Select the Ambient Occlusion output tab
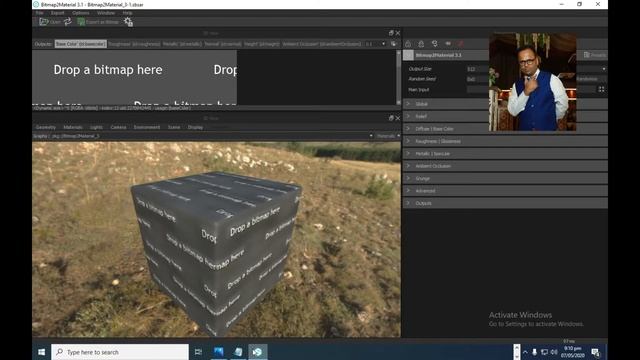Viewport: 640px width, 360px height. pos(322,44)
